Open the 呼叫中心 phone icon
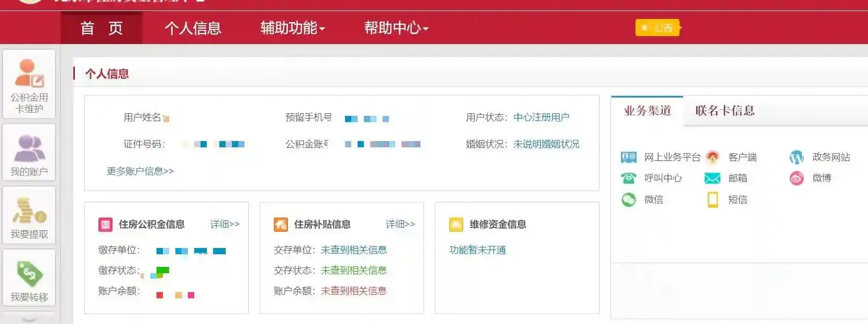Image resolution: width=868 pixels, height=324 pixels. (628, 178)
